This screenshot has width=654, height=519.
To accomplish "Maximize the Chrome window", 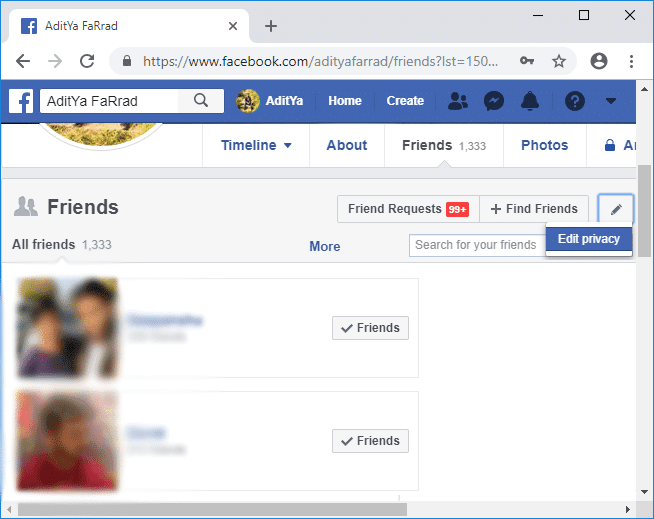I will click(584, 15).
